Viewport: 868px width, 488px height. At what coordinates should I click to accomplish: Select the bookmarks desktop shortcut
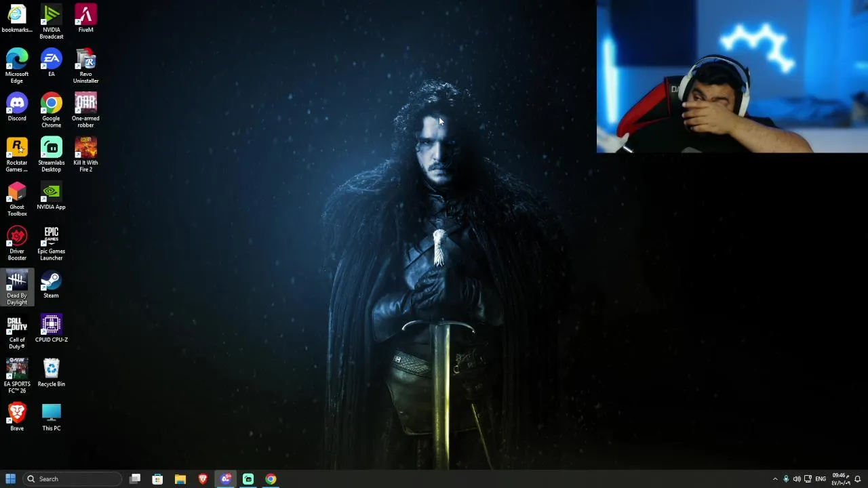[x=17, y=19]
